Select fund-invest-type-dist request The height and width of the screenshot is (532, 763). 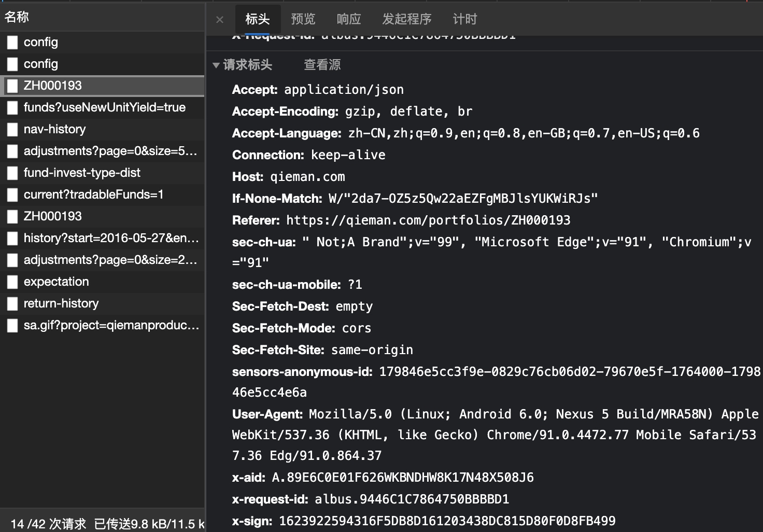(102, 173)
